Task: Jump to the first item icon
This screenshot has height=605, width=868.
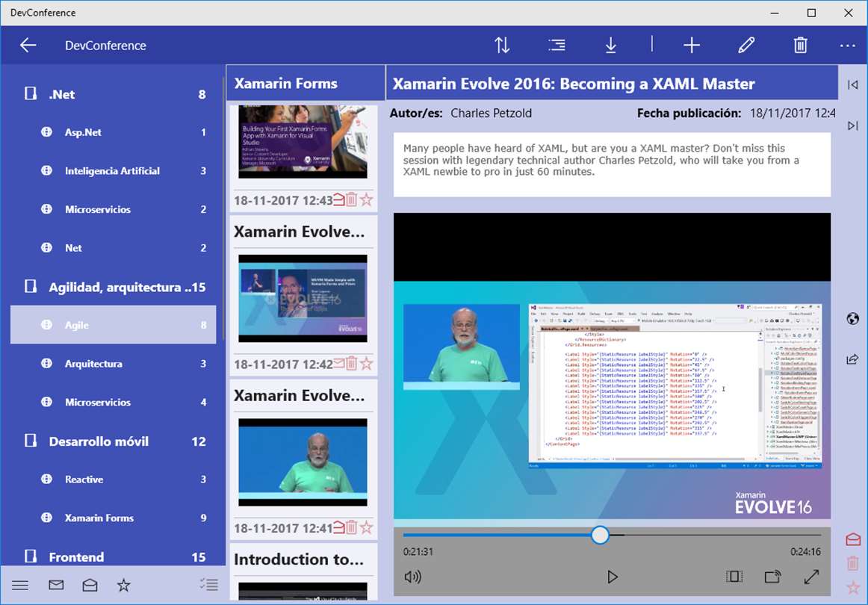Action: pyautogui.click(x=852, y=84)
